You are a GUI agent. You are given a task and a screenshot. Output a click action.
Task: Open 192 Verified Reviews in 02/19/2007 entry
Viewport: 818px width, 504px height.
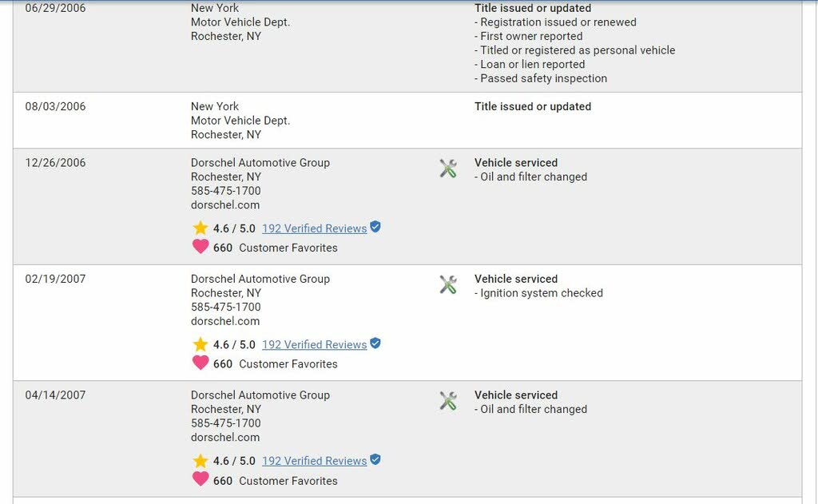pos(314,345)
